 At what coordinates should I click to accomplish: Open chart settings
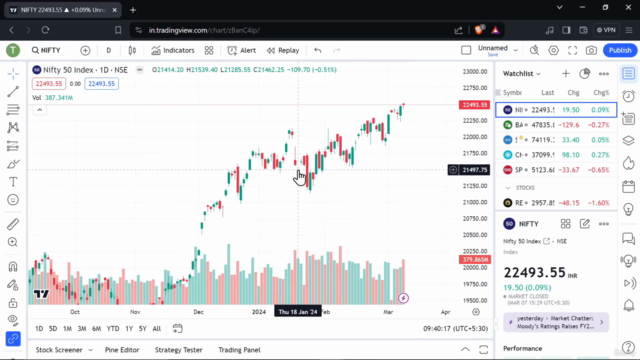(x=553, y=50)
